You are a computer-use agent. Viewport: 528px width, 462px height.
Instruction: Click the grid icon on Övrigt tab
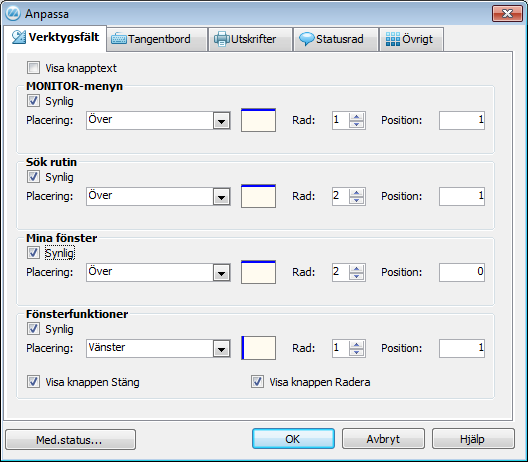[x=393, y=39]
